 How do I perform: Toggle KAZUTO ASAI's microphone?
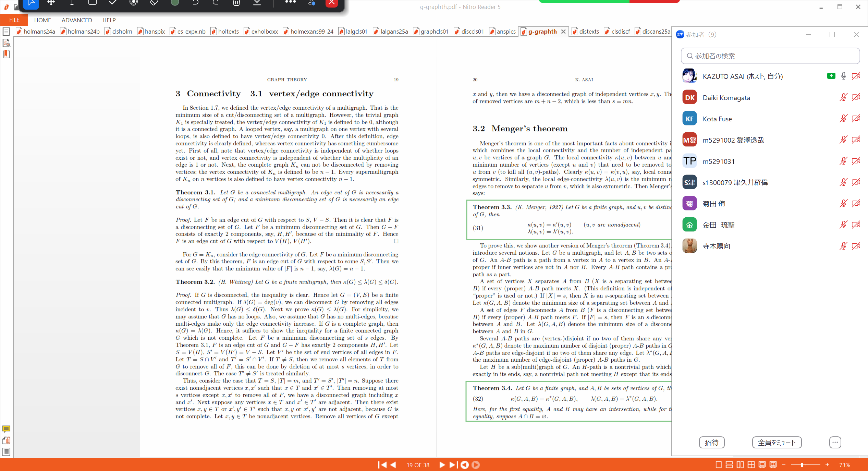click(843, 76)
